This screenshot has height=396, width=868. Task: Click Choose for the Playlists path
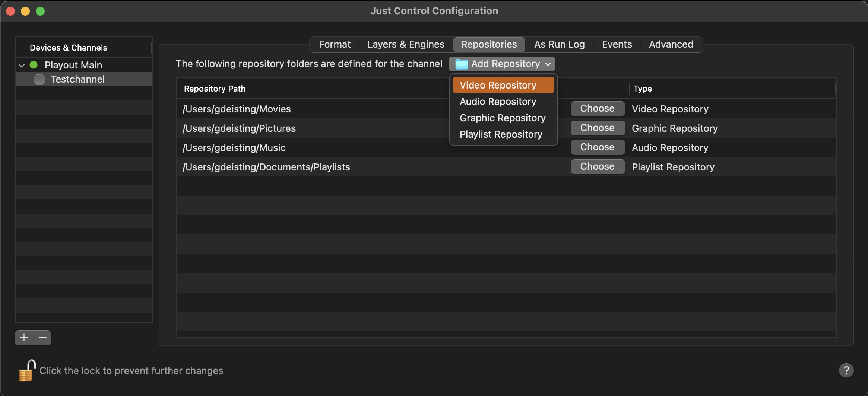tap(597, 166)
